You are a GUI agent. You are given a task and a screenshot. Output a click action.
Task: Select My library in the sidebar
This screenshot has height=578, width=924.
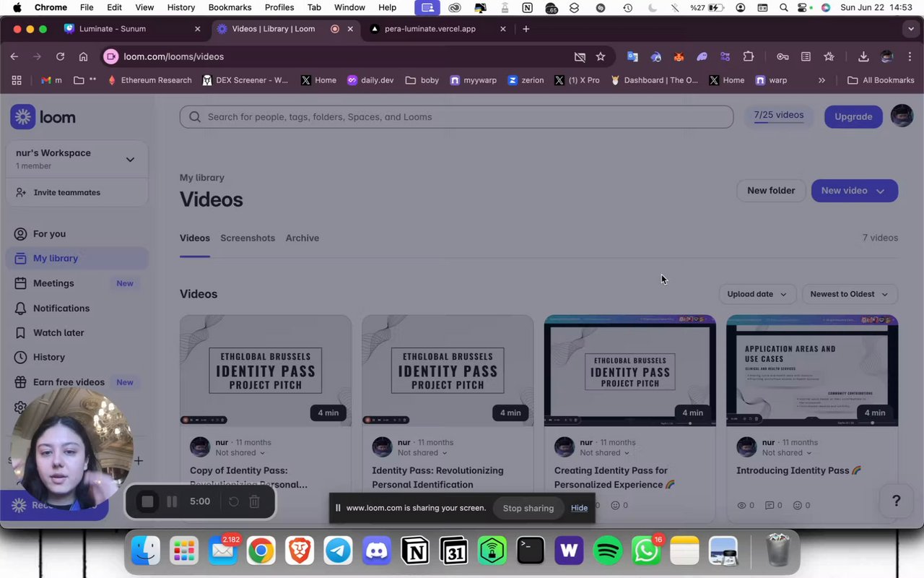pyautogui.click(x=77, y=258)
